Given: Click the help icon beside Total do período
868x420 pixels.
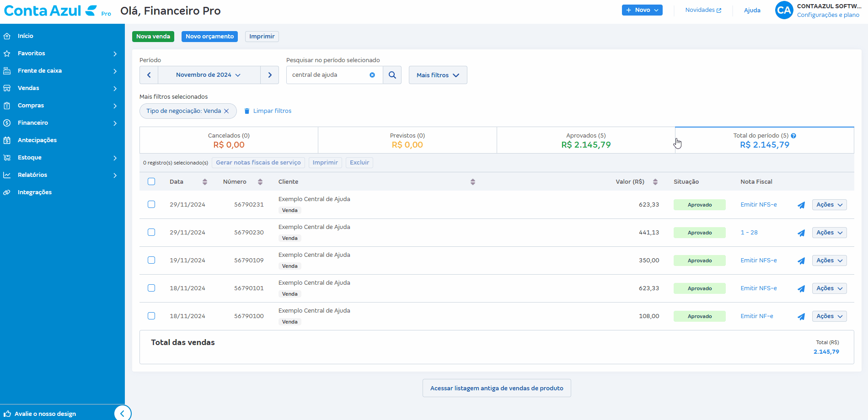Looking at the screenshot, I should point(793,136).
